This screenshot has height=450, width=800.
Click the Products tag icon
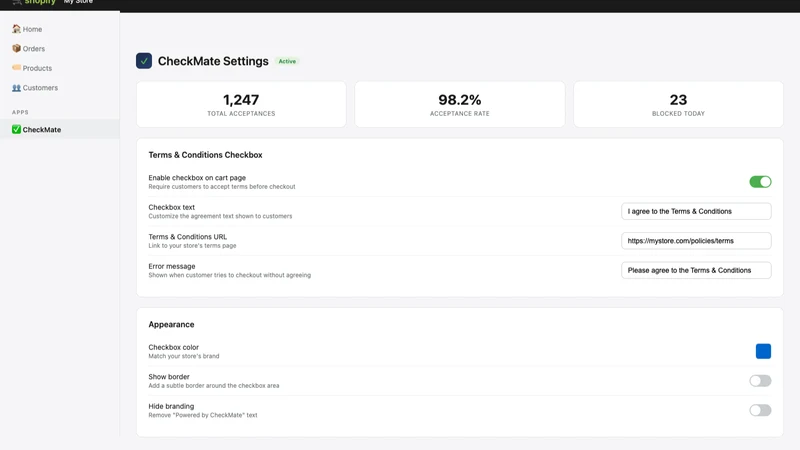pyautogui.click(x=16, y=67)
